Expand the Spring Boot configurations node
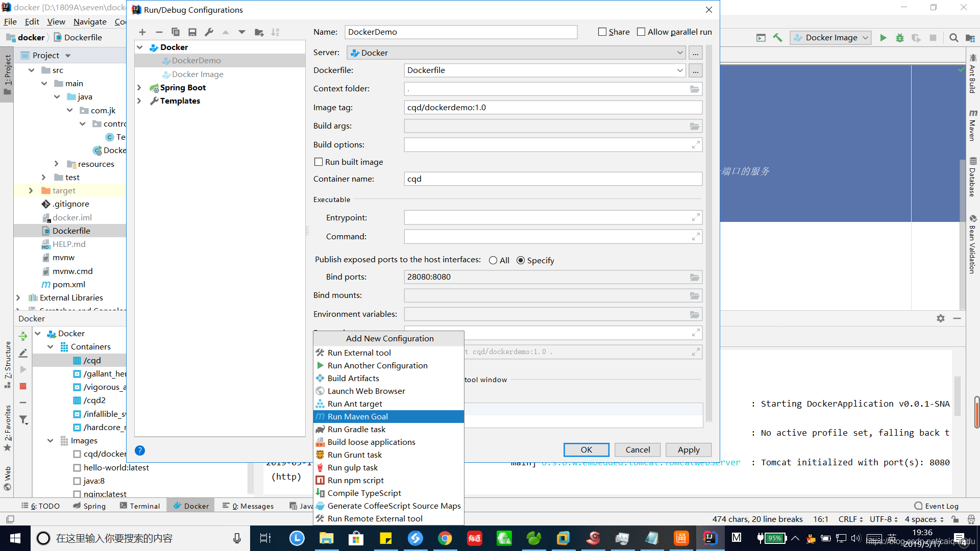Viewport: 980px width, 551px height. pos(139,88)
